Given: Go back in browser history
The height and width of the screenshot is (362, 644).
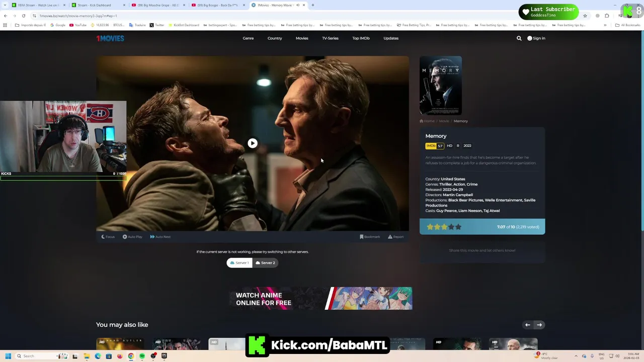Looking at the screenshot, I should [6, 16].
